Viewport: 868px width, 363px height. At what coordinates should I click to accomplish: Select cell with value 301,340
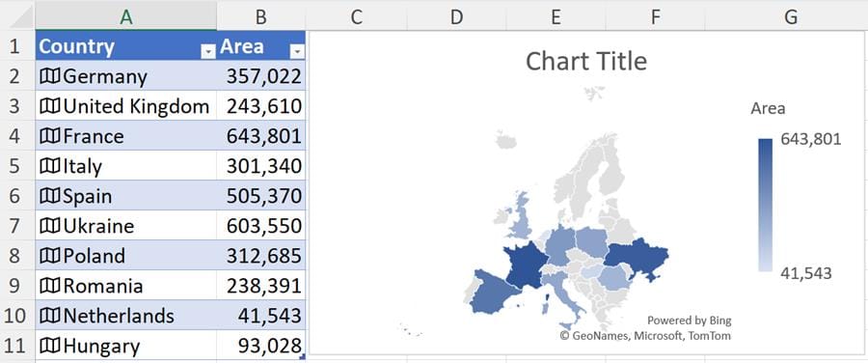260,166
